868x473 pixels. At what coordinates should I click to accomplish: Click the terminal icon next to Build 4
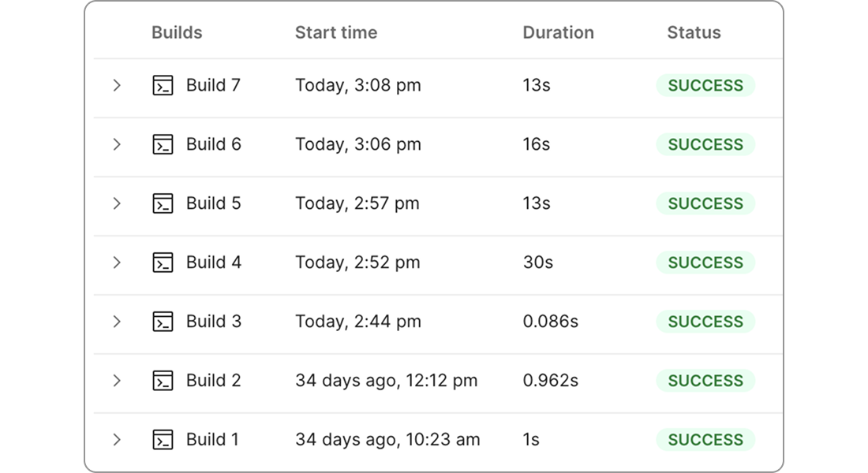pos(163,263)
